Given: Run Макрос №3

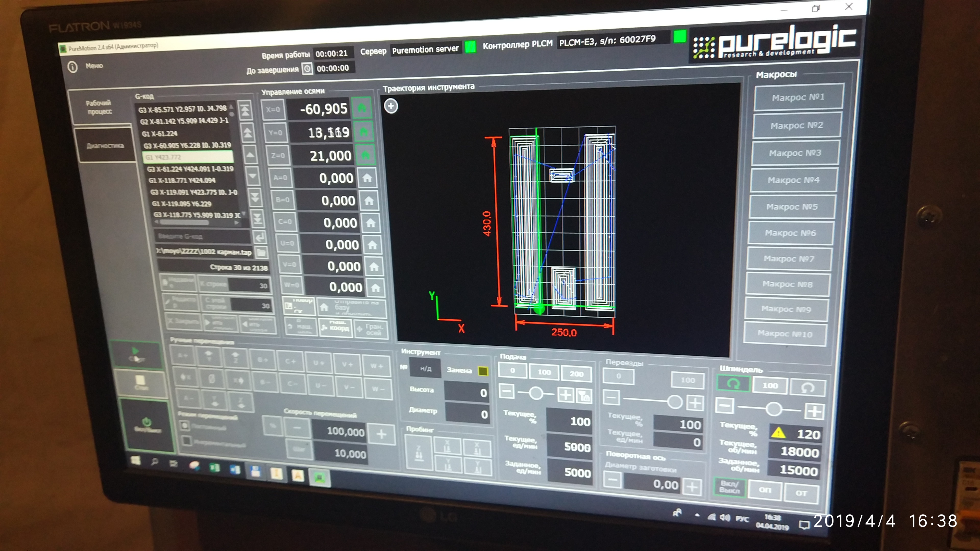Looking at the screenshot, I should [795, 153].
